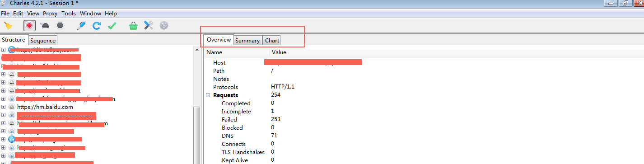Image resolution: width=644 pixels, height=164 pixels.
Task: Select the Overview tab
Action: tap(219, 40)
